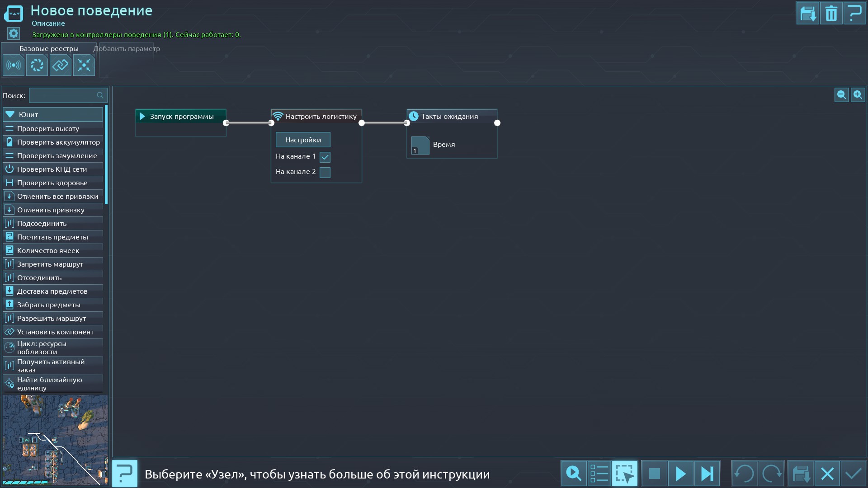Uncheck the На канале 1 checkbox

point(325,157)
